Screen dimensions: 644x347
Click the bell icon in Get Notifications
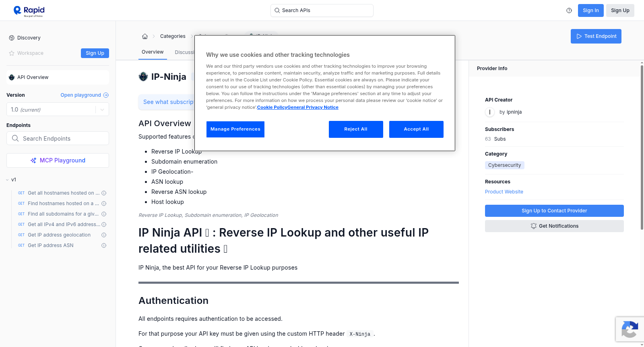[x=534, y=226]
